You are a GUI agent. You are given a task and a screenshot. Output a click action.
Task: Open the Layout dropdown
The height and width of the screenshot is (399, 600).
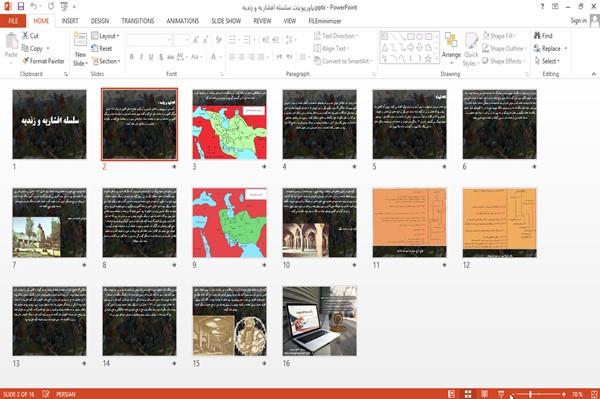pos(105,36)
